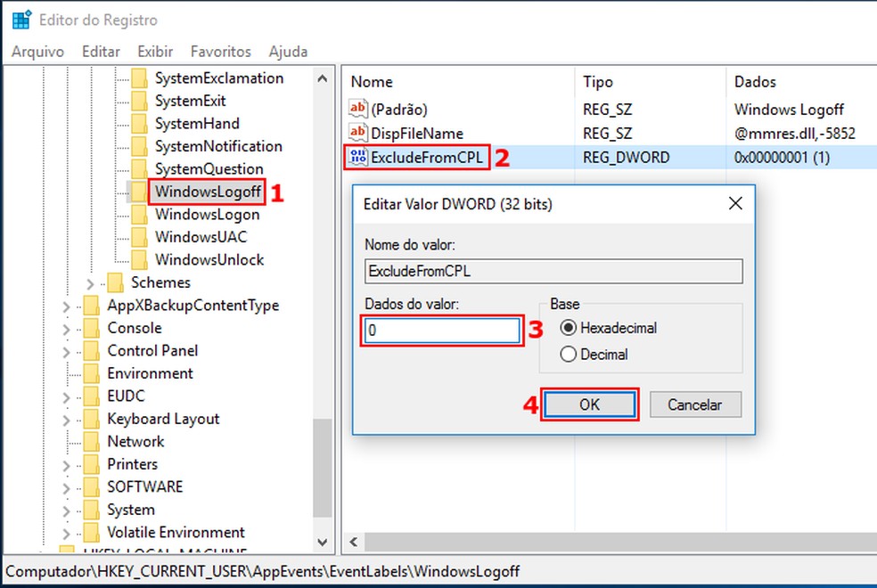Screen dimensions: 877x588
Task: Open the Exibir menu
Action: point(154,51)
